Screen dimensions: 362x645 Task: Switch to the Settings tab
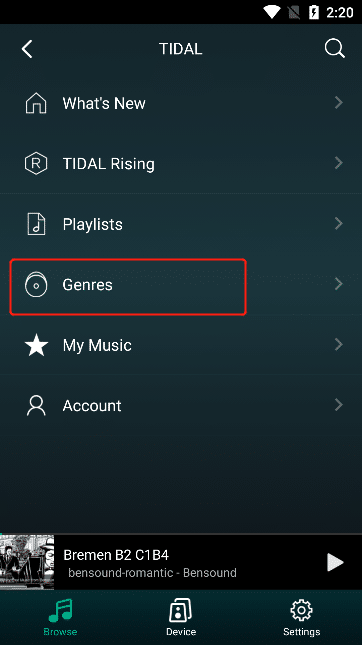point(302,617)
